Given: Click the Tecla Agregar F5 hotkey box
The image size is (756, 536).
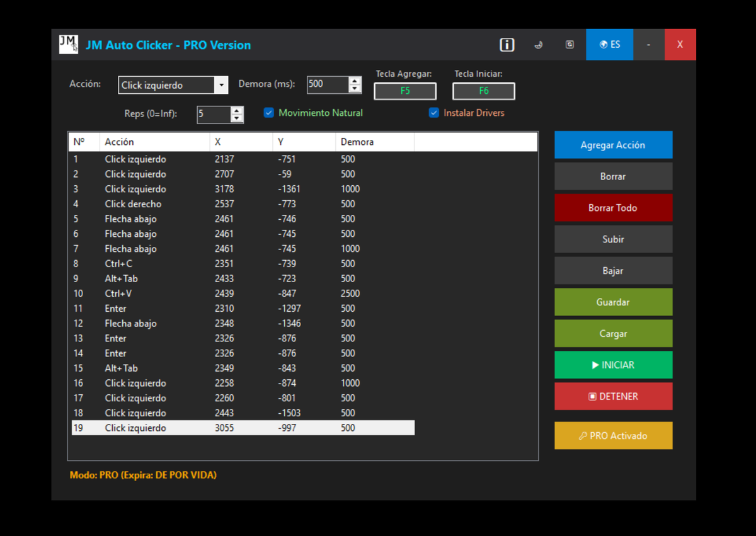Looking at the screenshot, I should click(x=405, y=91).
